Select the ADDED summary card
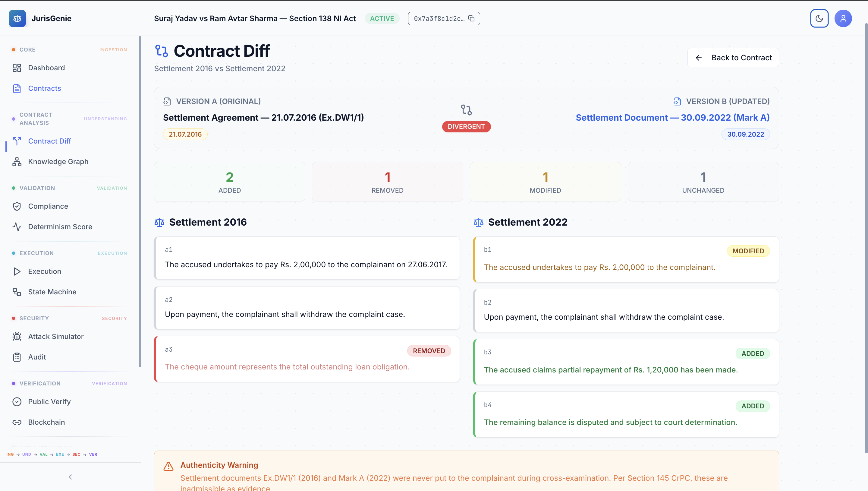The height and width of the screenshot is (491, 868). (x=229, y=182)
